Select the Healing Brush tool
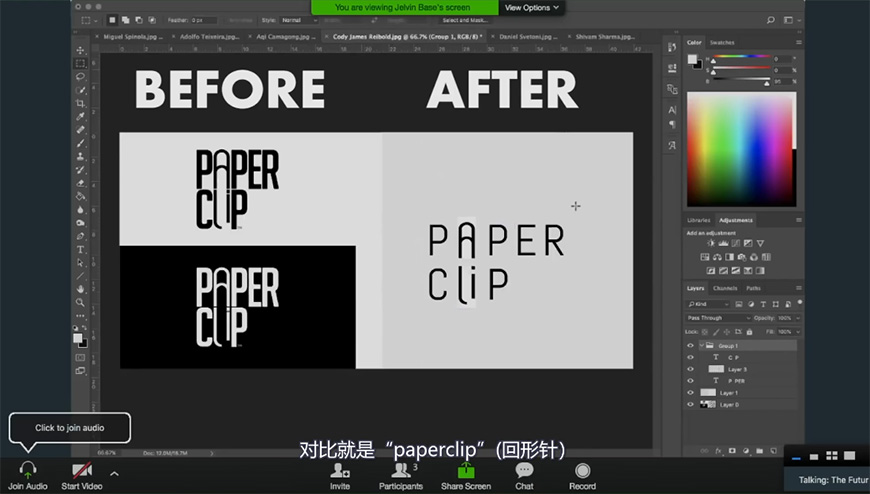Viewport: 870px width, 494px height. [x=80, y=130]
